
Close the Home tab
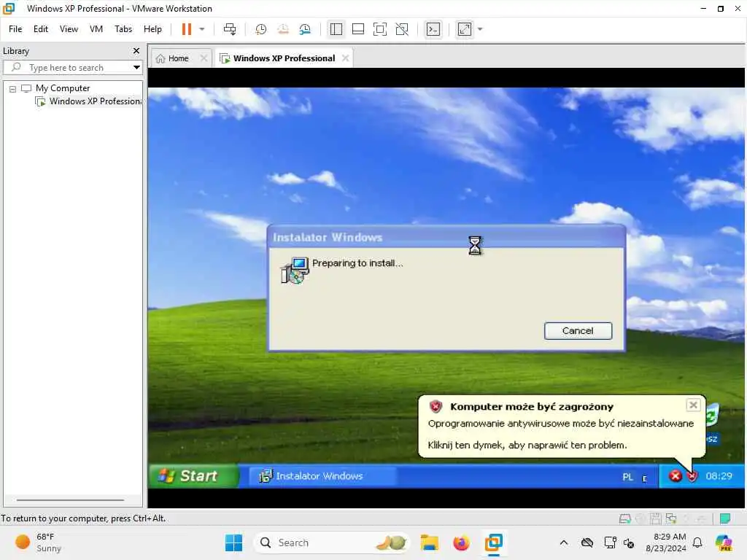(x=204, y=58)
